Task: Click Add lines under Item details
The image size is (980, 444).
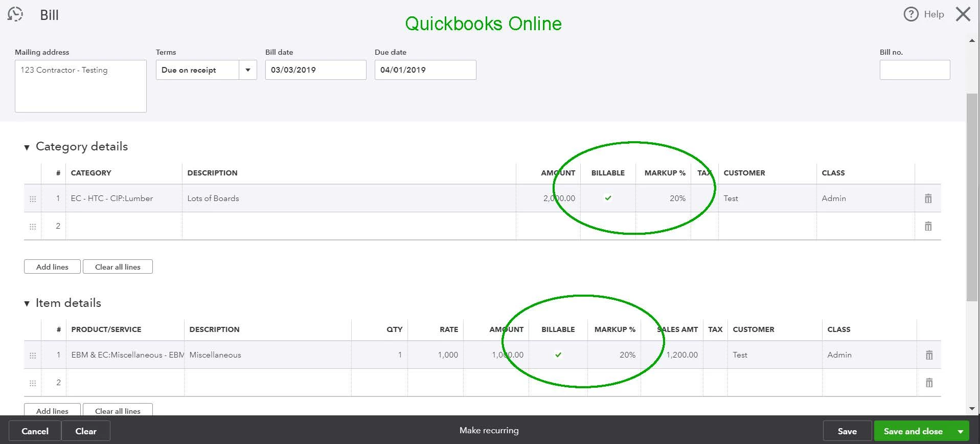Action: click(52, 410)
